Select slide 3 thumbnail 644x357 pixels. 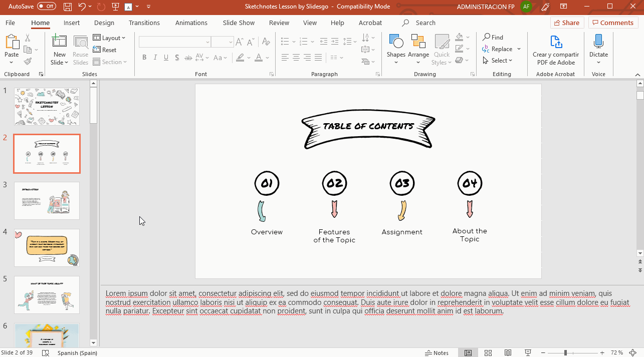click(x=47, y=200)
